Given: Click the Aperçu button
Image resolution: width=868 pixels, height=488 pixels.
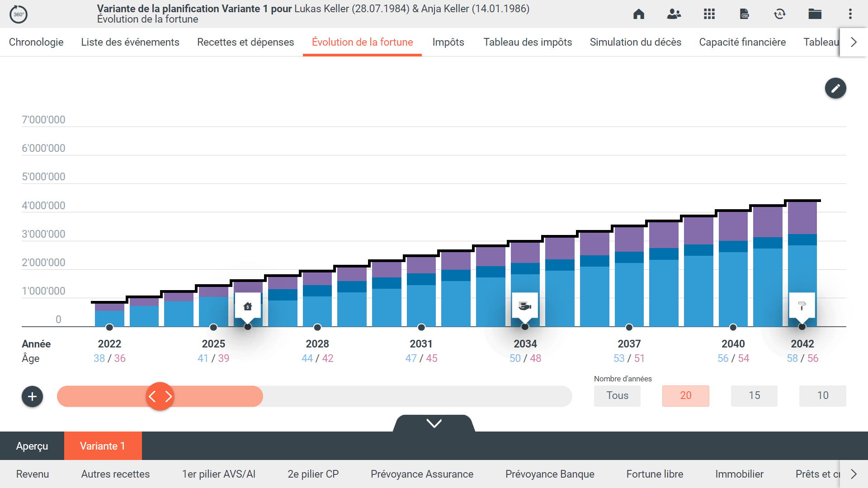Looking at the screenshot, I should coord(32,446).
